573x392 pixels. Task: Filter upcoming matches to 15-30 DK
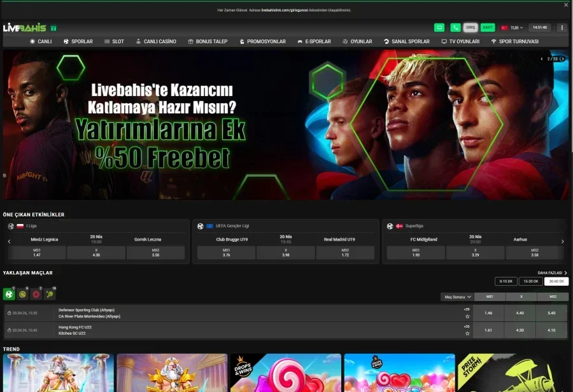531,281
